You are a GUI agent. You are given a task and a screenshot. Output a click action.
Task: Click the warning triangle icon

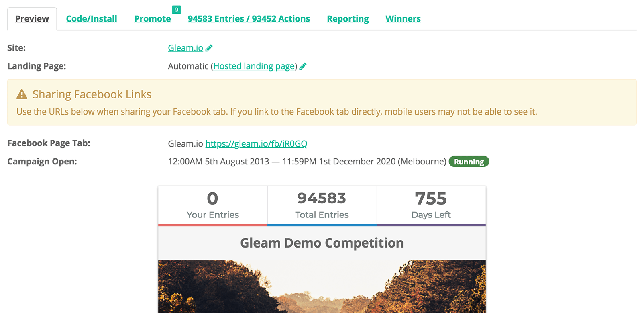pyautogui.click(x=22, y=94)
